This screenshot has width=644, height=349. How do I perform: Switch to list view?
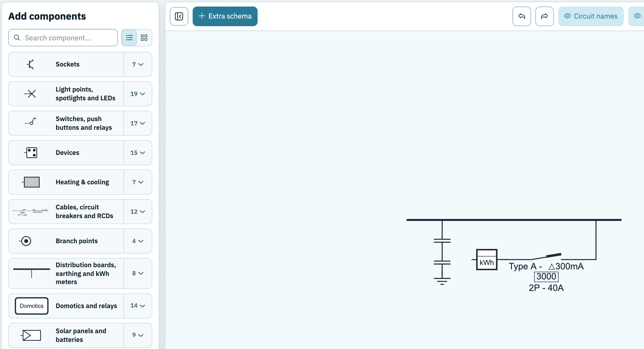point(129,38)
